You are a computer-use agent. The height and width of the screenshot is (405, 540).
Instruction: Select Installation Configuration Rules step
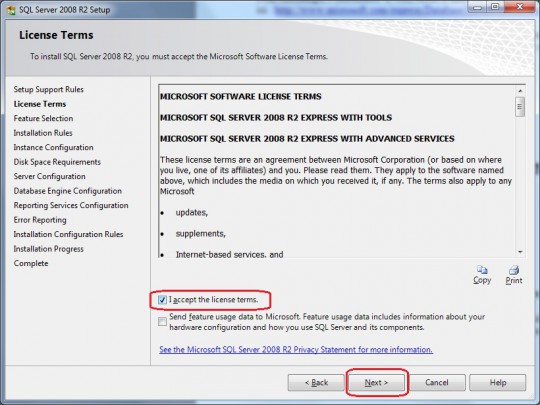tap(68, 234)
